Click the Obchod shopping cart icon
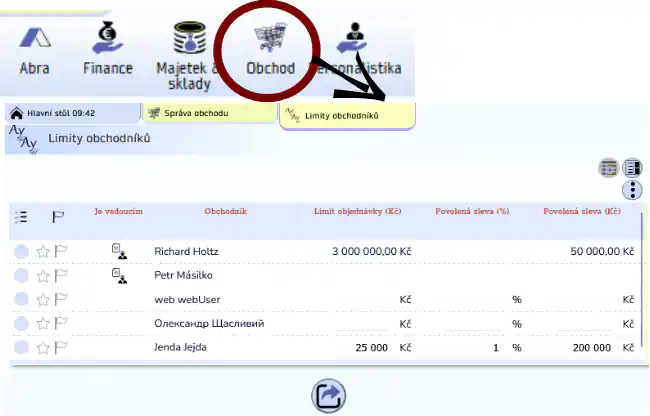Viewport: 650px width, 416px height. click(270, 40)
